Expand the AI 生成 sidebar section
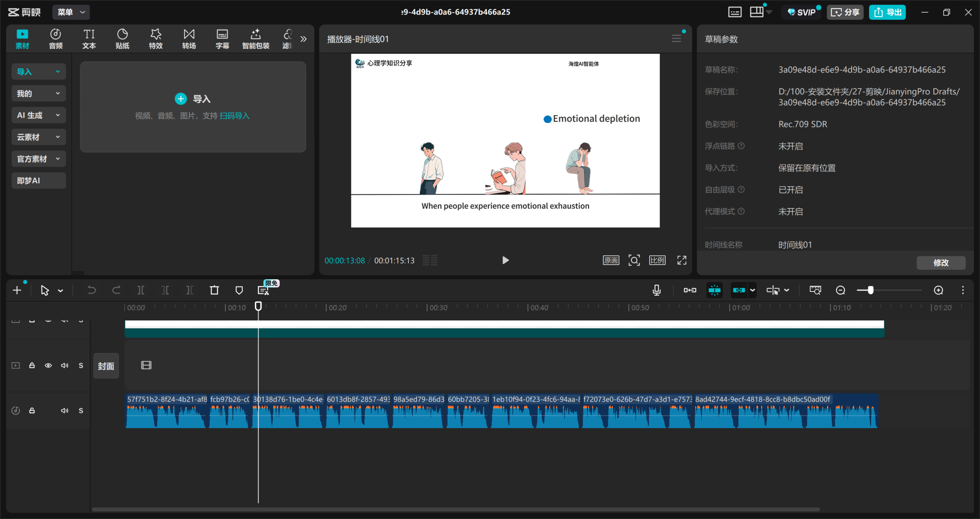 [38, 115]
